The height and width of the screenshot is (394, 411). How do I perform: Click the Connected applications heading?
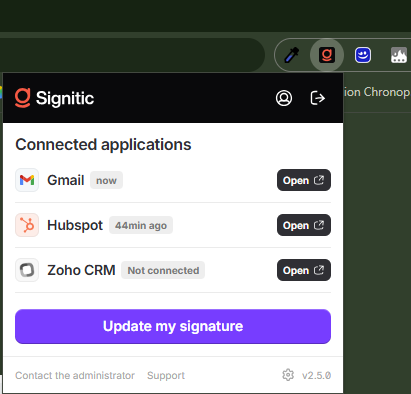click(103, 145)
